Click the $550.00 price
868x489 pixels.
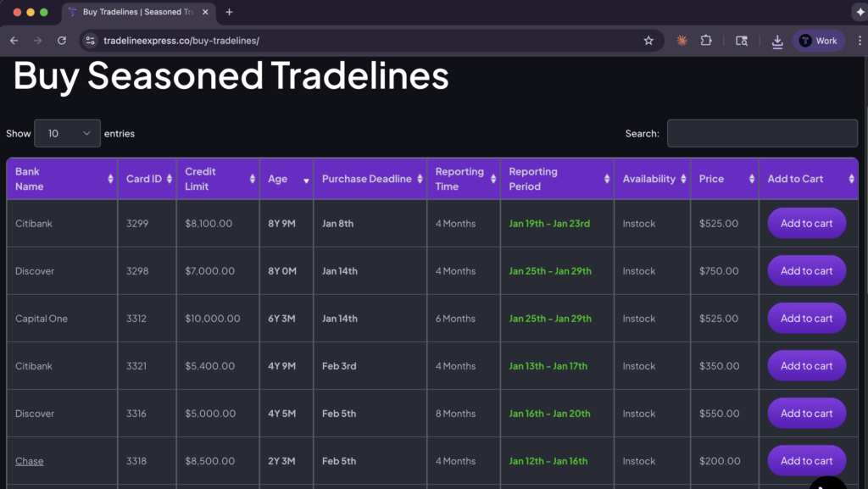719,414
